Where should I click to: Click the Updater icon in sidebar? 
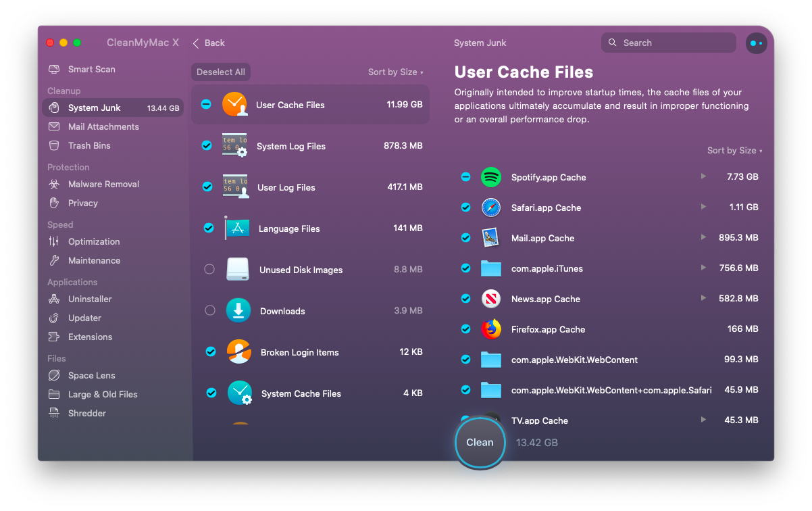click(54, 318)
